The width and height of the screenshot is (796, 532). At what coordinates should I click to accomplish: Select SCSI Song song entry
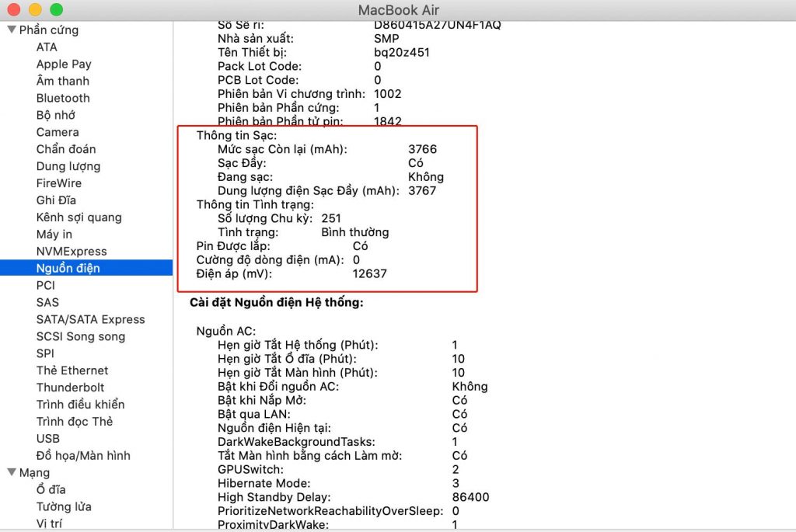coord(81,336)
